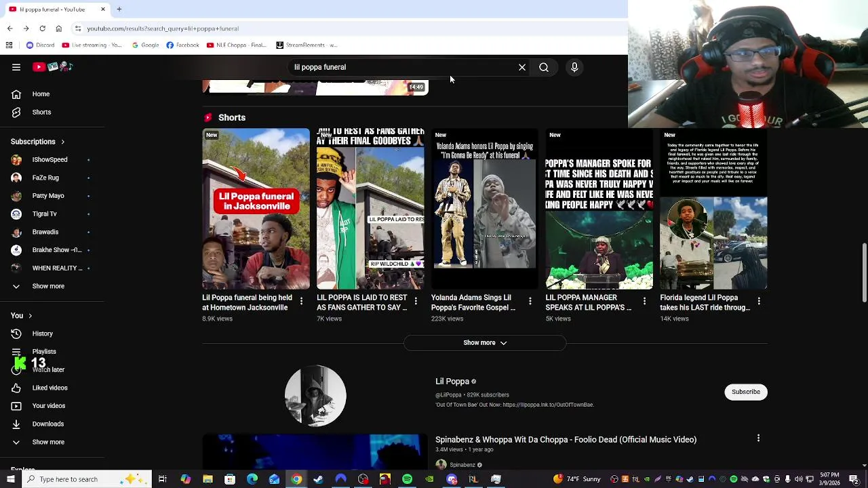The height and width of the screenshot is (488, 868).
Task: Play the 'LIL POPPA IS LAID TO REST' short
Action: tap(370, 209)
